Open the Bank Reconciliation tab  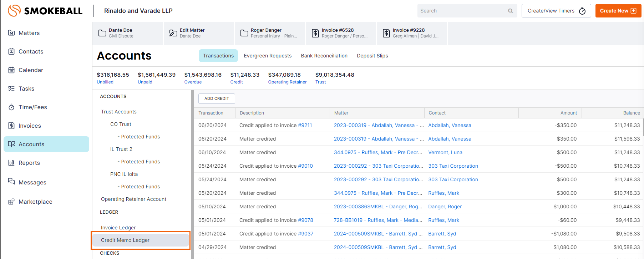click(324, 56)
